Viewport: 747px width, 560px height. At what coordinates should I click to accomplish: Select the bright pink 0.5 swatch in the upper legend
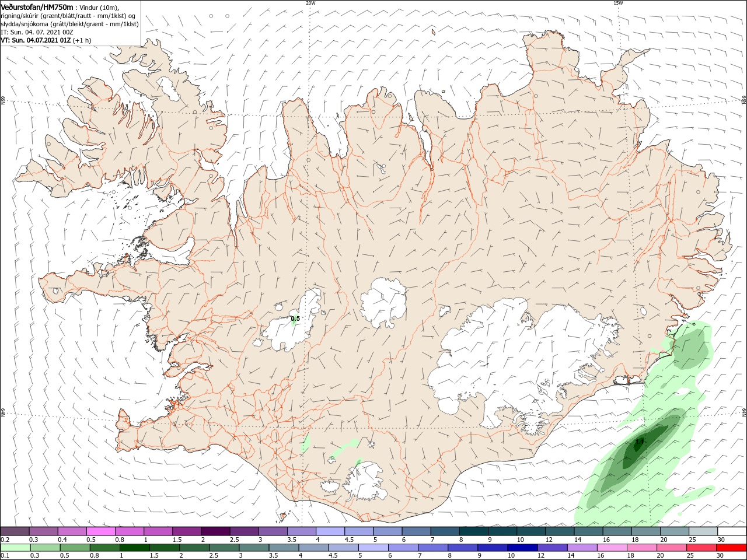point(100,531)
